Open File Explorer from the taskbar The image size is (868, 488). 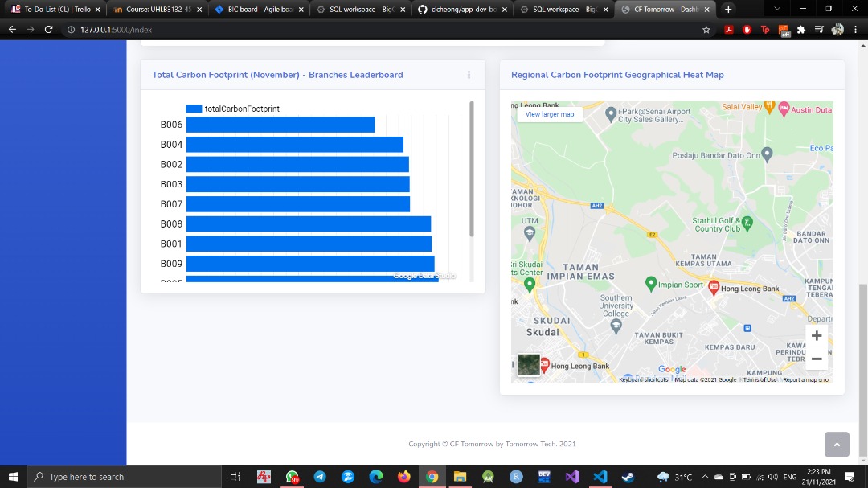[460, 477]
